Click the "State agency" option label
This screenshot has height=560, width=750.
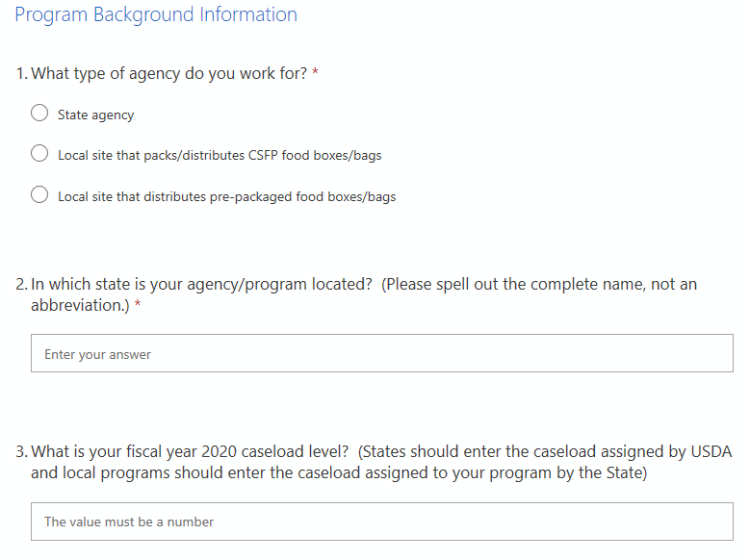[96, 115]
